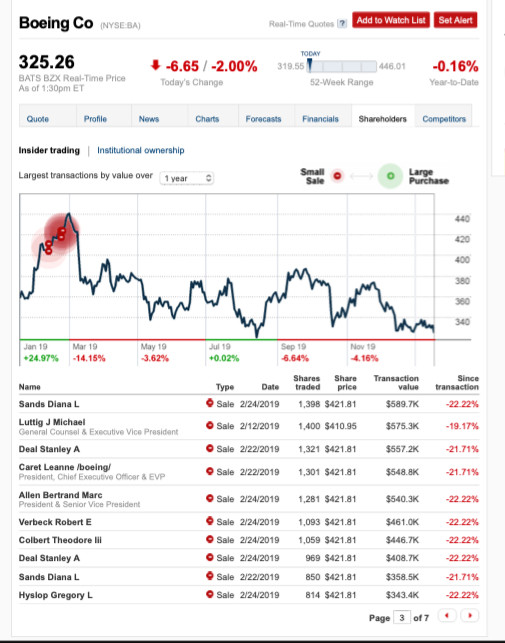
Task: Click the Set Alert button
Action: click(x=455, y=20)
